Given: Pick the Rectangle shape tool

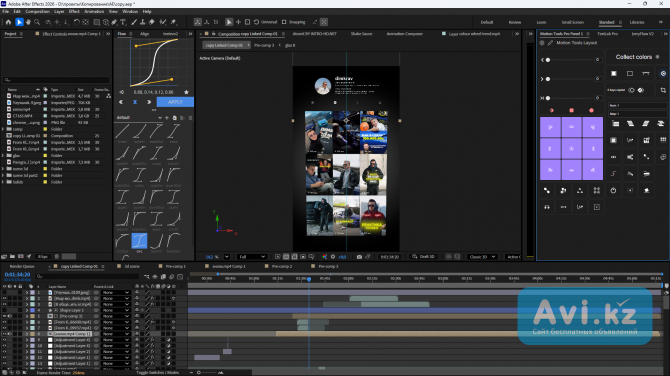Looking at the screenshot, I should pos(97,22).
